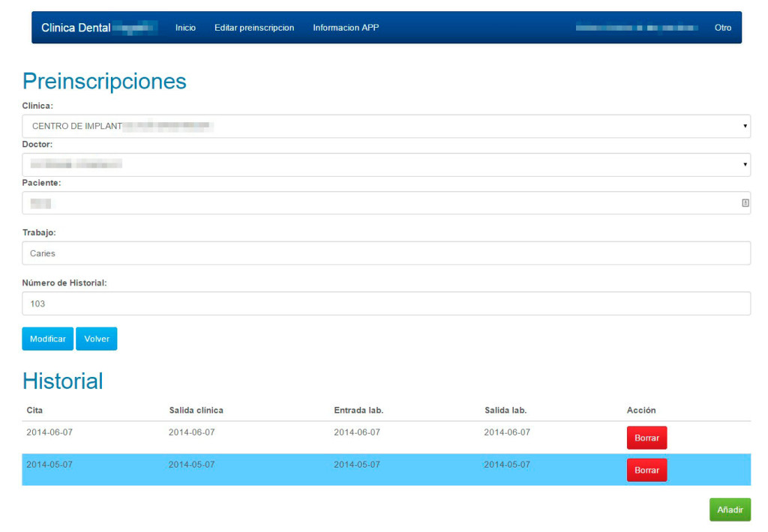Expand the Clinica dropdown
The height and width of the screenshot is (532, 768).
click(386, 126)
